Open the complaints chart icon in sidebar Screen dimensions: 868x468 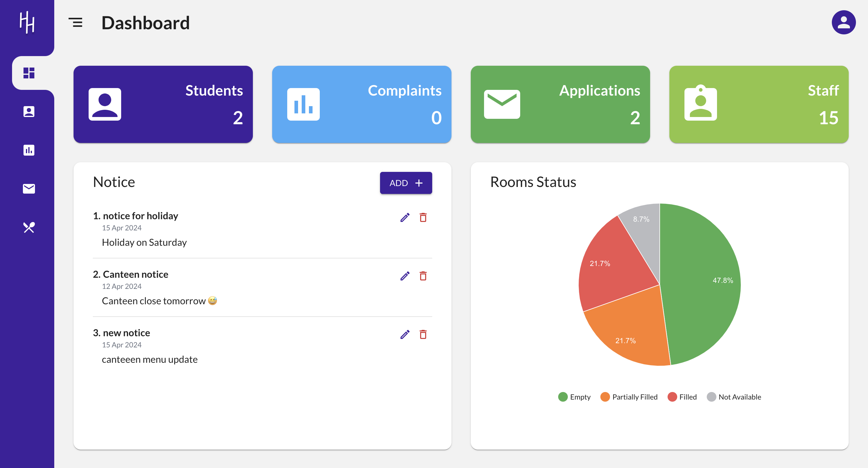click(29, 150)
